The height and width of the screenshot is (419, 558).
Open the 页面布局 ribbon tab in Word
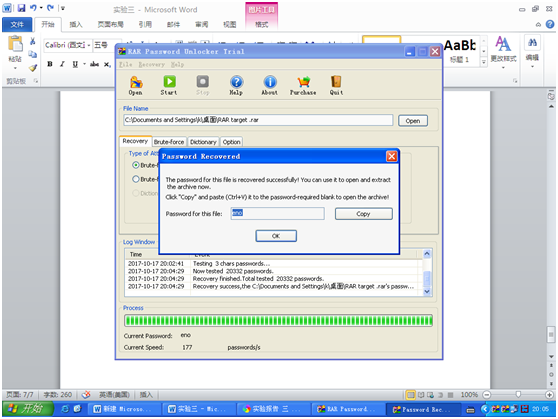pos(111,24)
